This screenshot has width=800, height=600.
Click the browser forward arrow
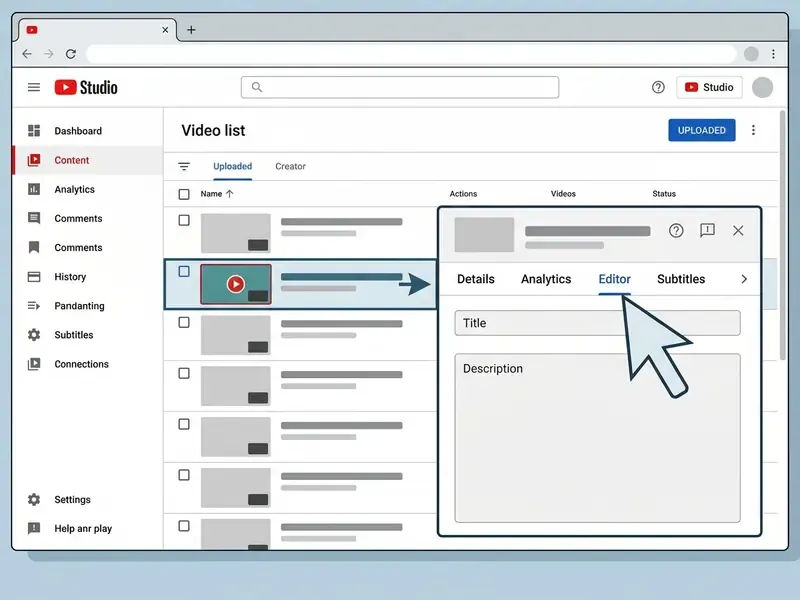pos(48,54)
